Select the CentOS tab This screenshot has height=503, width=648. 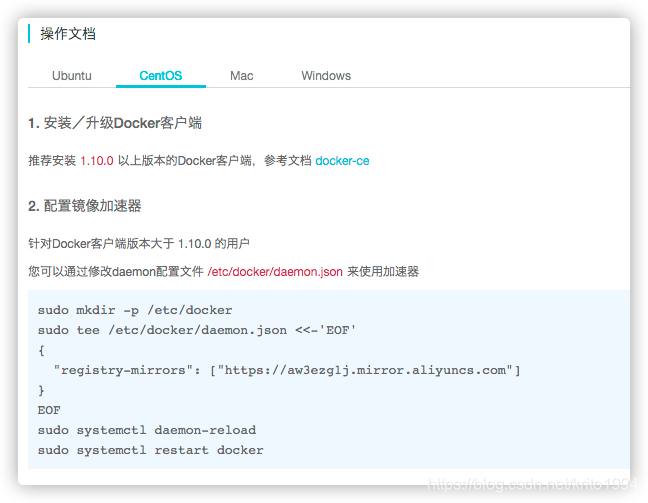click(x=161, y=76)
